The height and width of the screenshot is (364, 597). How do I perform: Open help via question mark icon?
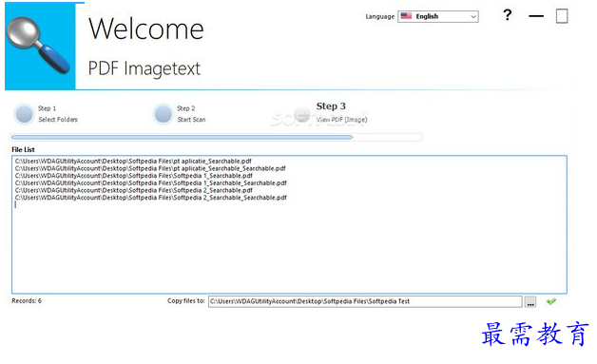507,15
